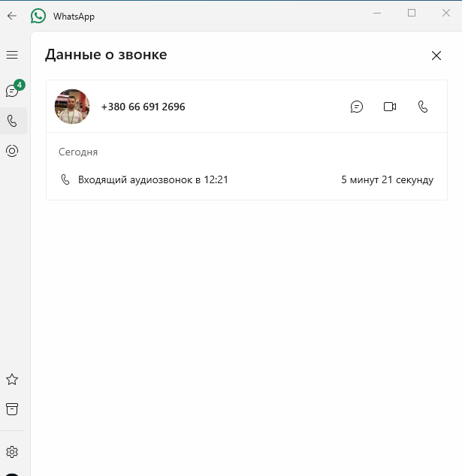Click the WhatsApp logo in title bar
The width and height of the screenshot is (462, 476).
tap(38, 16)
